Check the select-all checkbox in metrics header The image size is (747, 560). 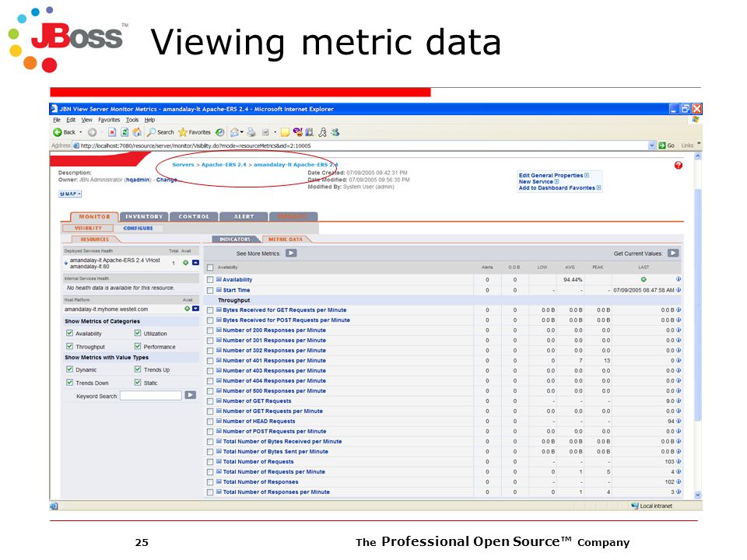[210, 268]
